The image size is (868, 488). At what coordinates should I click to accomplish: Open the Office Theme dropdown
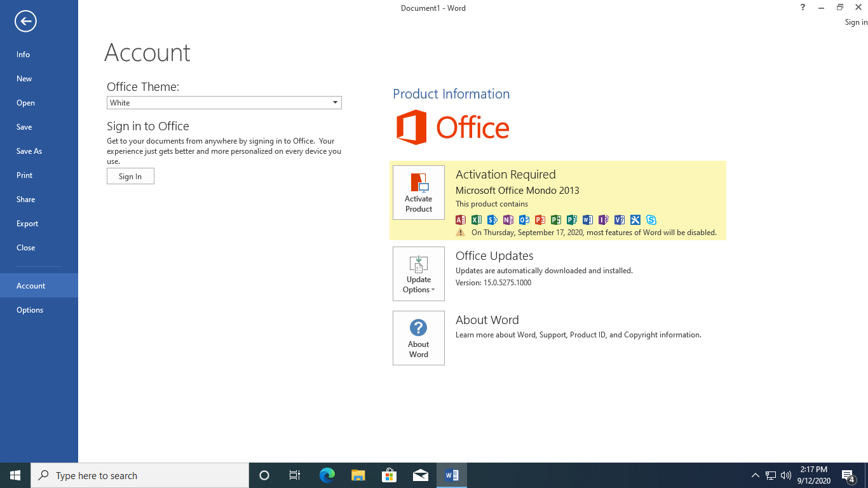pos(224,103)
